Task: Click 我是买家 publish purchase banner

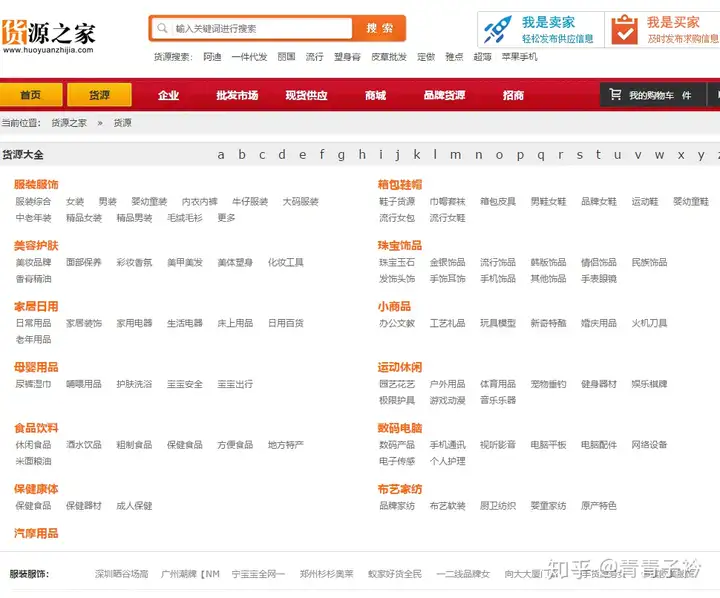Action: (x=663, y=30)
